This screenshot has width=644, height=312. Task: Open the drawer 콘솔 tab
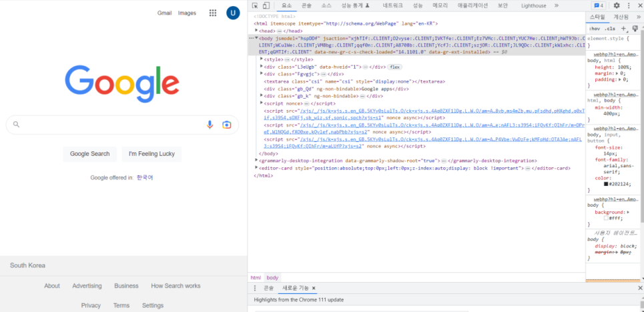pos(268,288)
